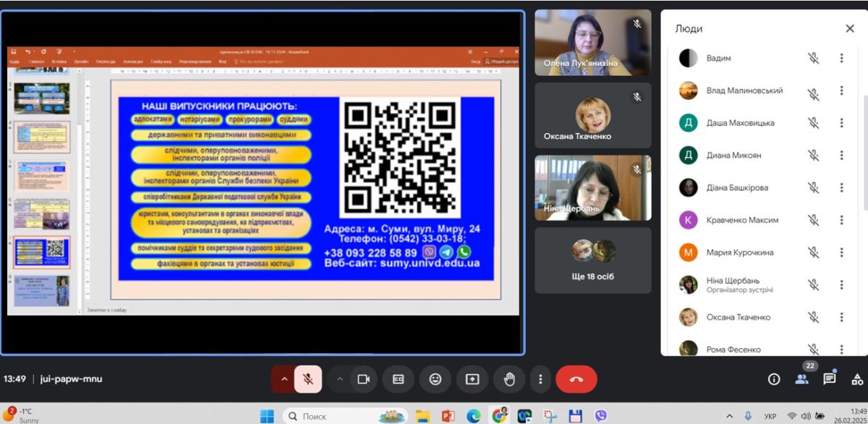Open Microsoft Edge from the taskbar
Image resolution: width=868 pixels, height=424 pixels.
tap(474, 416)
